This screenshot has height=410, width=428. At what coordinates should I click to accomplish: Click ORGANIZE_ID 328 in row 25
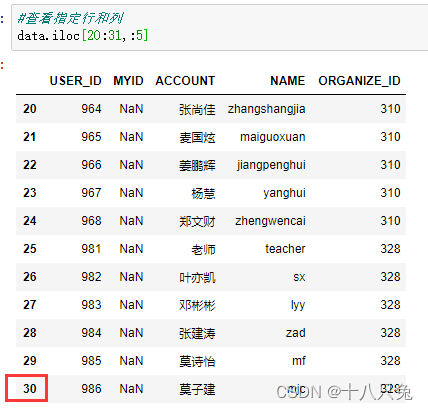(390, 249)
